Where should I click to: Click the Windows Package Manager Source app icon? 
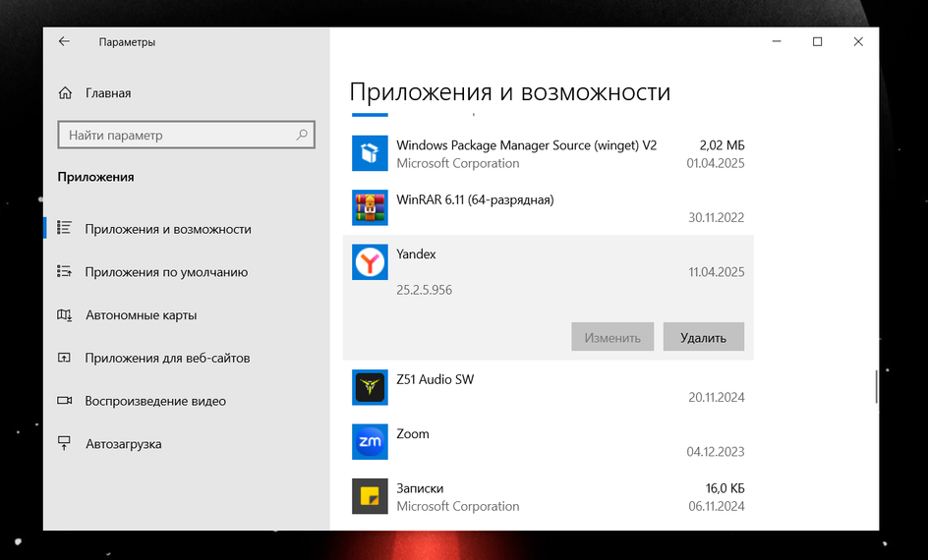click(x=370, y=153)
